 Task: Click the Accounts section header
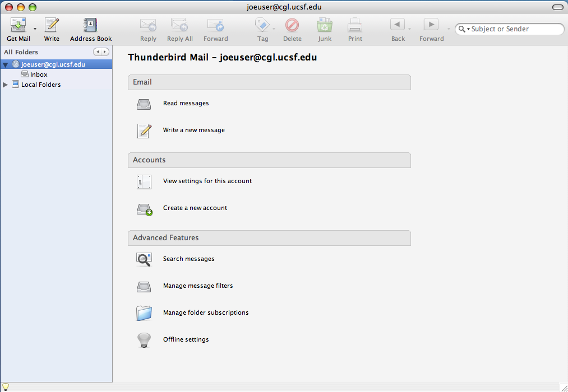coord(269,160)
